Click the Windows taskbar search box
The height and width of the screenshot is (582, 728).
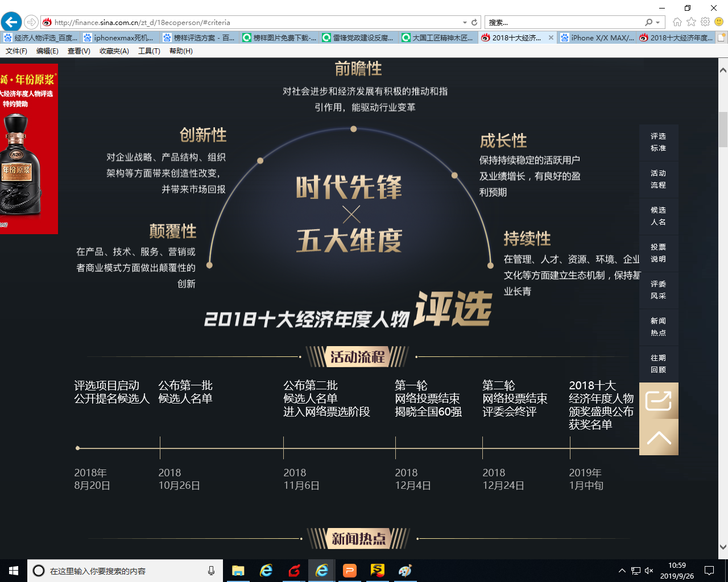(125, 571)
